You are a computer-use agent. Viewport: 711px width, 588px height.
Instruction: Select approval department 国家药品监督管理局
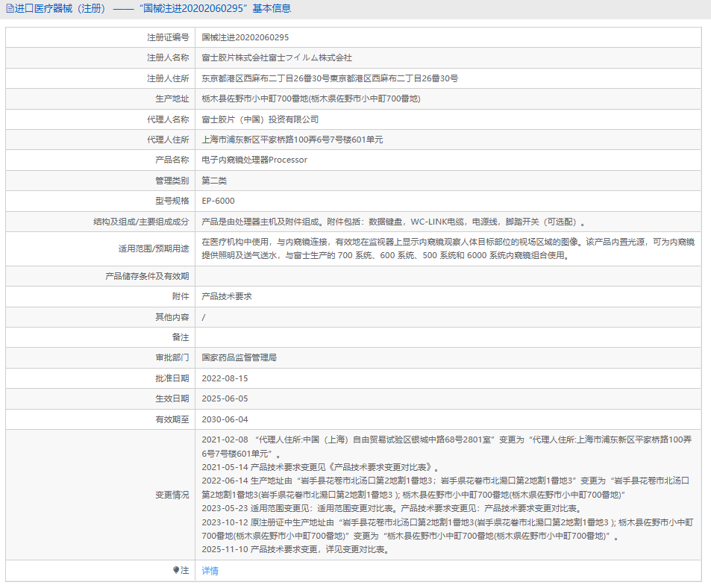point(239,357)
